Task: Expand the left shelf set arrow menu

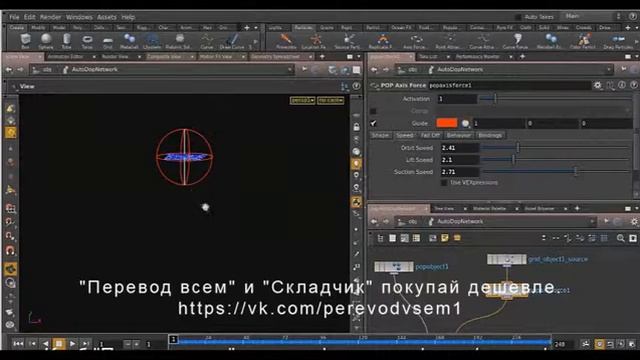Action: click(256, 28)
